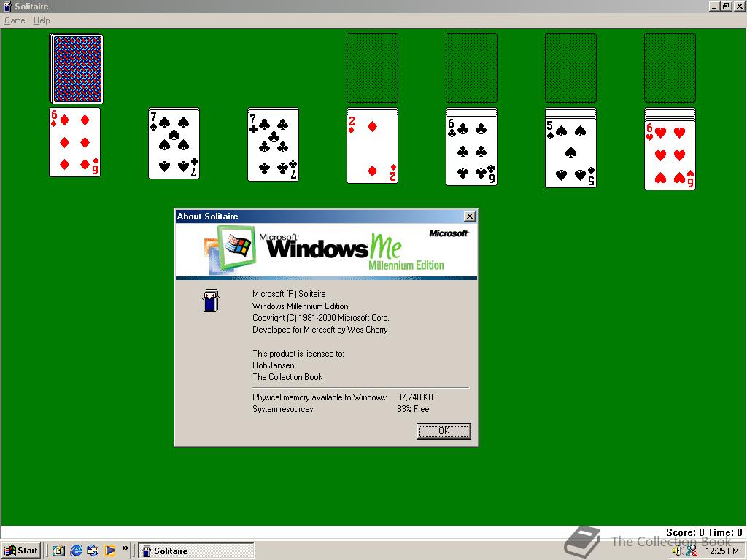The image size is (747, 560).
Task: Click the '97,748 KB' memory value
Action: pos(415,397)
